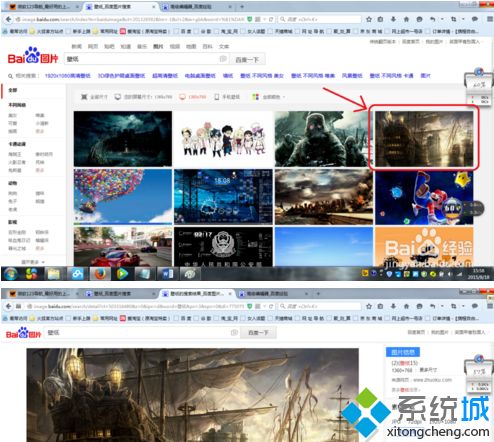
Task: Click the volume icon in system tray
Action: tap(449, 274)
